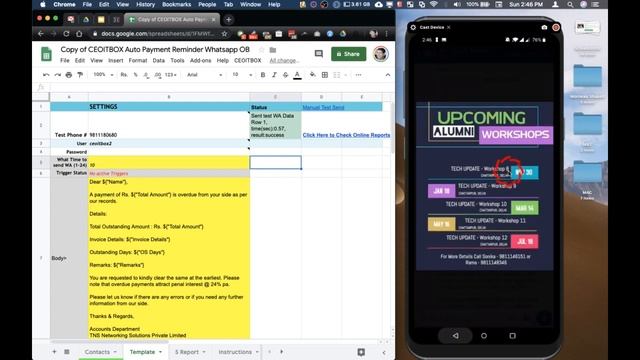The width and height of the screenshot is (640, 360).
Task: Select the SETTINGS header cell
Action: pos(169,107)
